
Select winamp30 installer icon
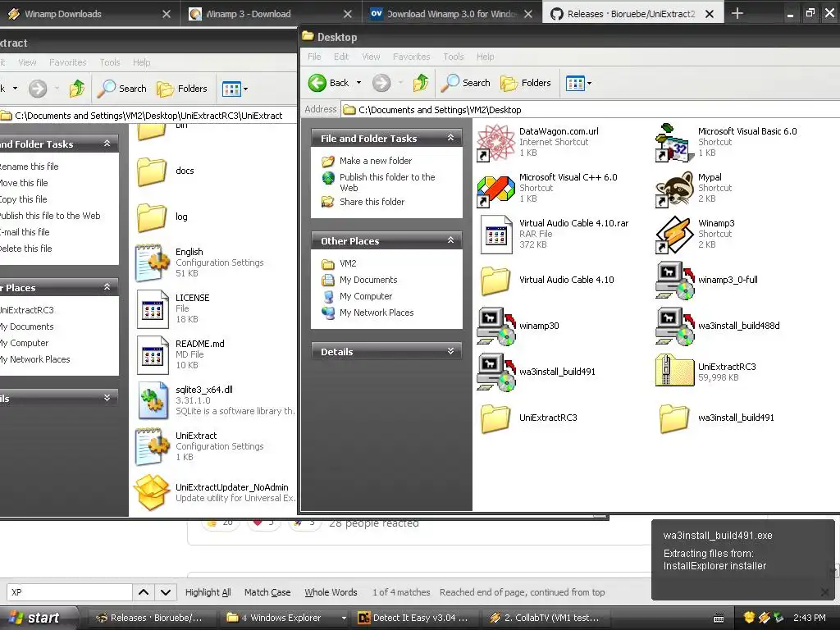[x=495, y=326]
